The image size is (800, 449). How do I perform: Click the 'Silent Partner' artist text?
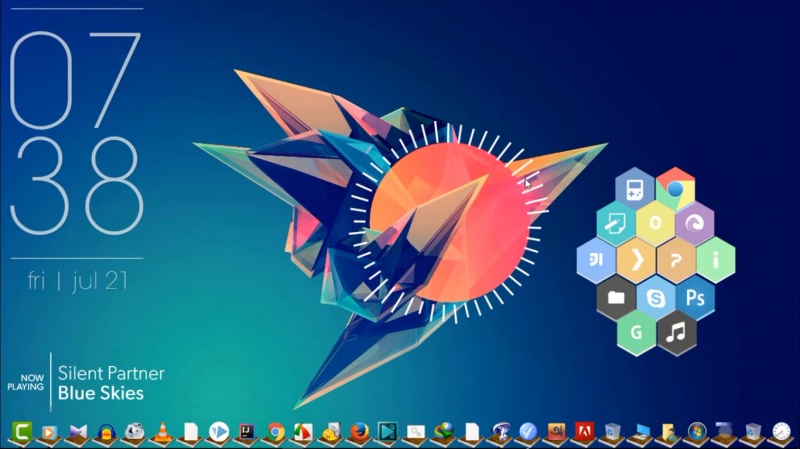click(x=111, y=373)
